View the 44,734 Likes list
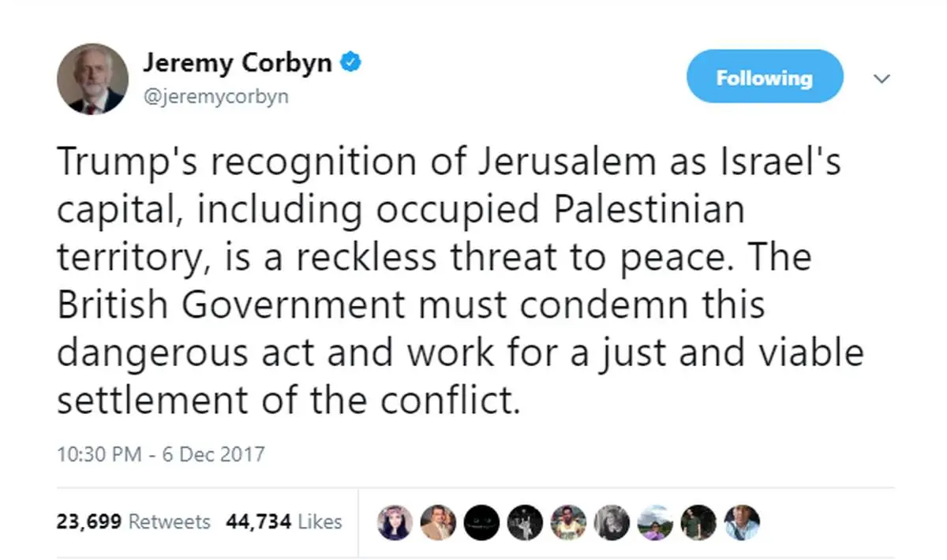Viewport: 947px width, 560px height. click(x=284, y=521)
